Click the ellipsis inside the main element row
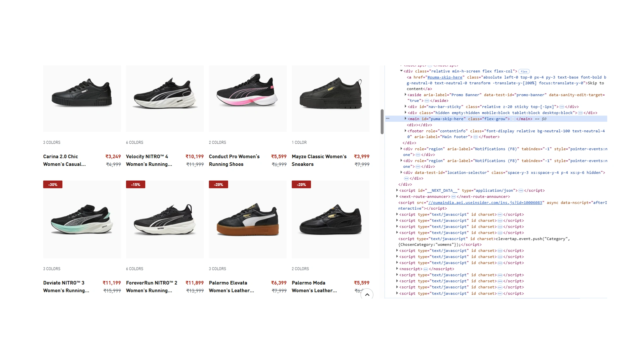 [x=513, y=119]
